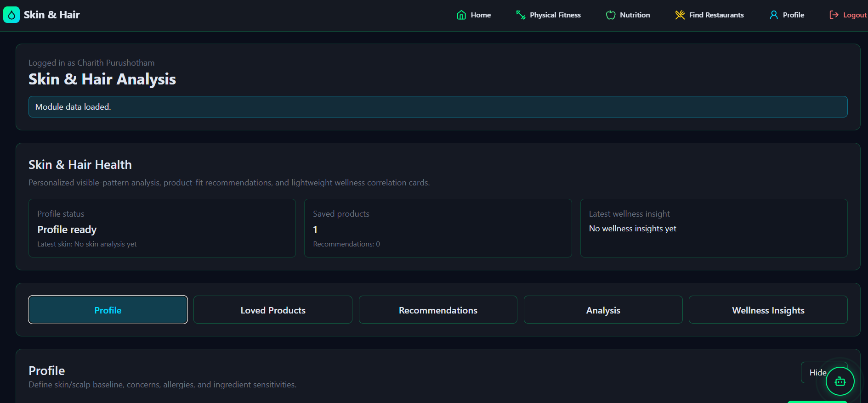The width and height of the screenshot is (868, 403).
Task: Click 'Logged in as Charith Purushotham' text
Action: pos(91,63)
